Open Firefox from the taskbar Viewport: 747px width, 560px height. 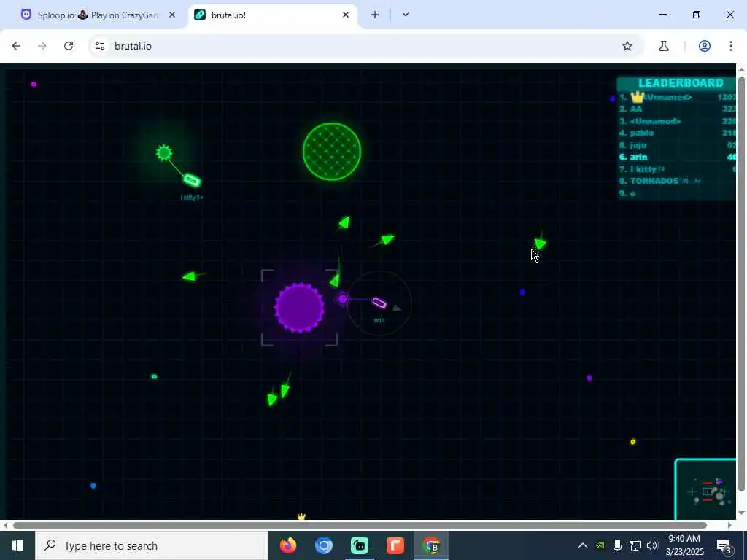[x=287, y=545]
